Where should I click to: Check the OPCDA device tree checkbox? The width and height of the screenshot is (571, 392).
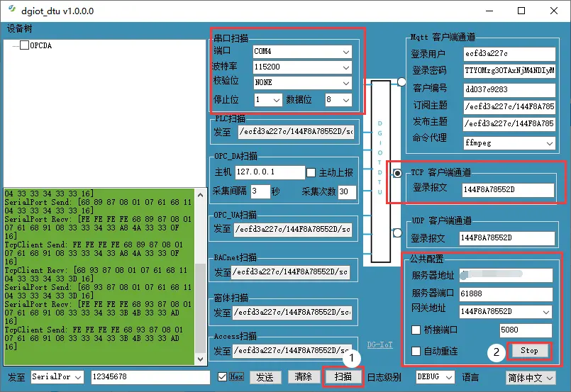coord(25,45)
